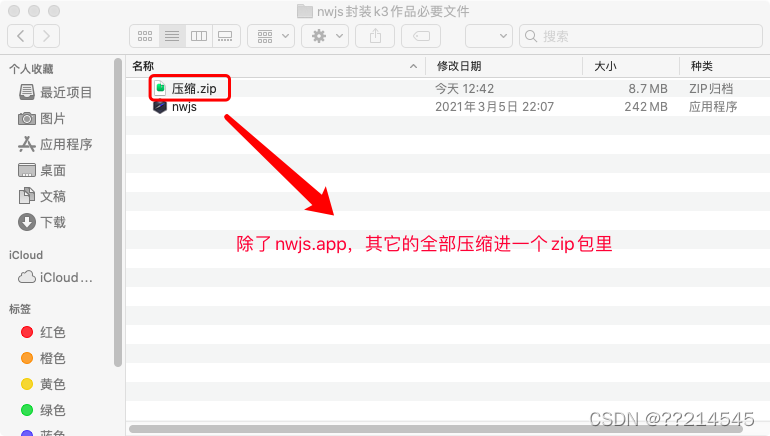Click the horizontal scrollbar at bottom
The width and height of the screenshot is (770, 436).
coord(435,429)
